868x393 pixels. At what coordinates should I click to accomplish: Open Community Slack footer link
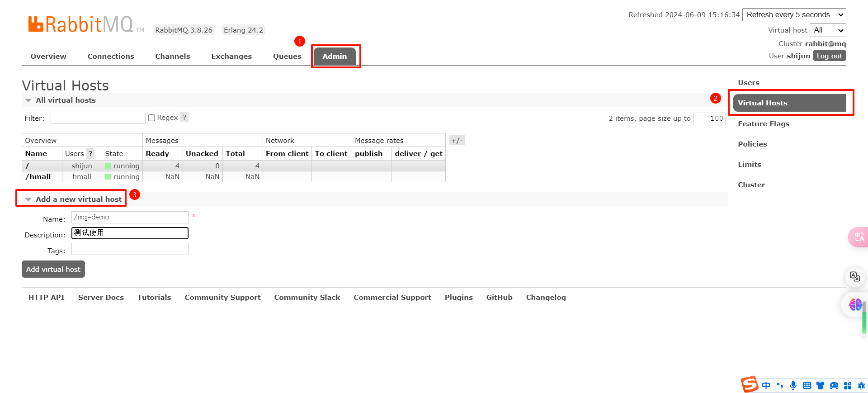click(x=307, y=297)
